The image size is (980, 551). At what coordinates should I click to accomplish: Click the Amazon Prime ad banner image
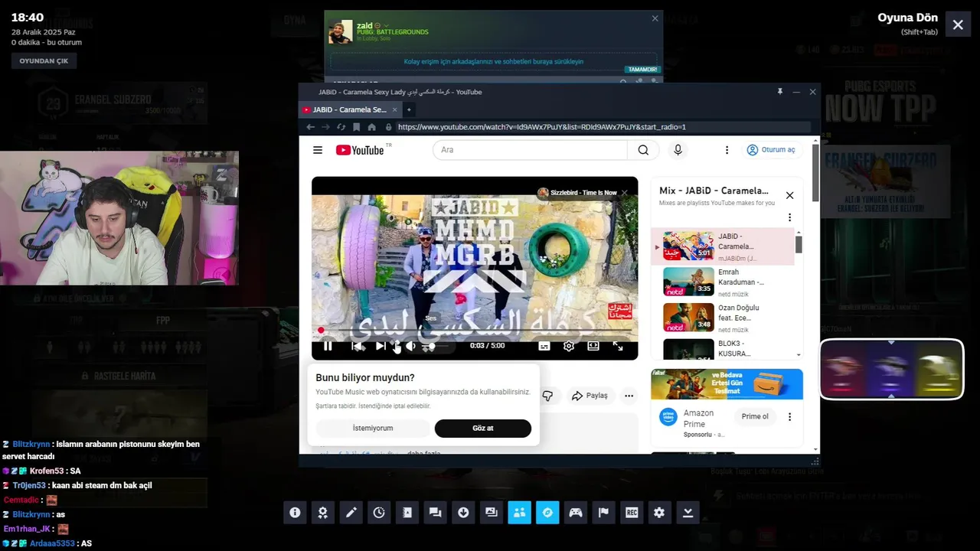tap(727, 384)
